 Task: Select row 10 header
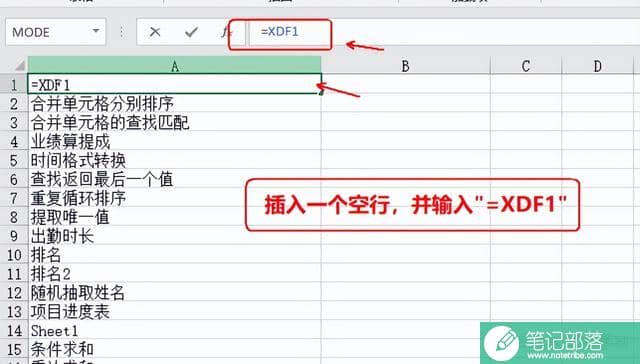pos(14,255)
